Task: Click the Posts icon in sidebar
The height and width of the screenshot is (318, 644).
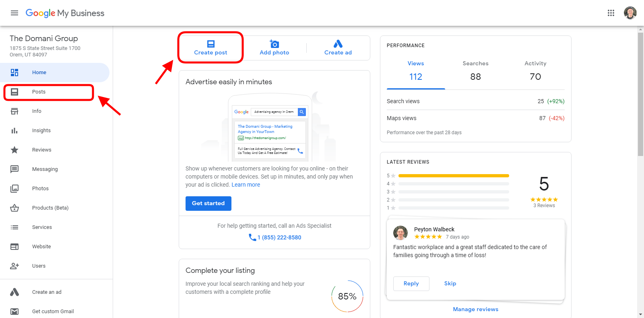Action: point(14,92)
